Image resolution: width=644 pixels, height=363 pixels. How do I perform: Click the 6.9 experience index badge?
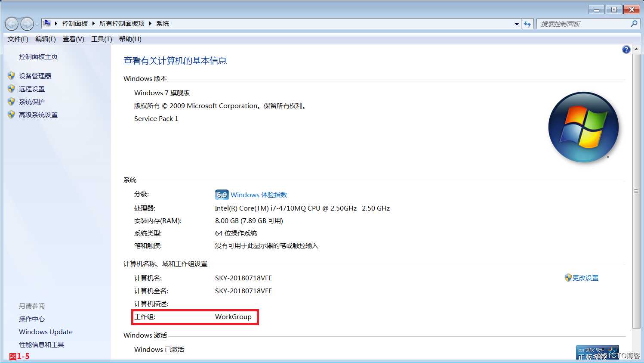point(222,195)
